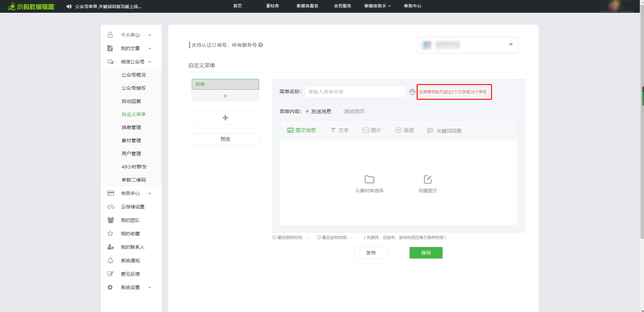Open the 新媒体助手 top menu

(377, 6)
